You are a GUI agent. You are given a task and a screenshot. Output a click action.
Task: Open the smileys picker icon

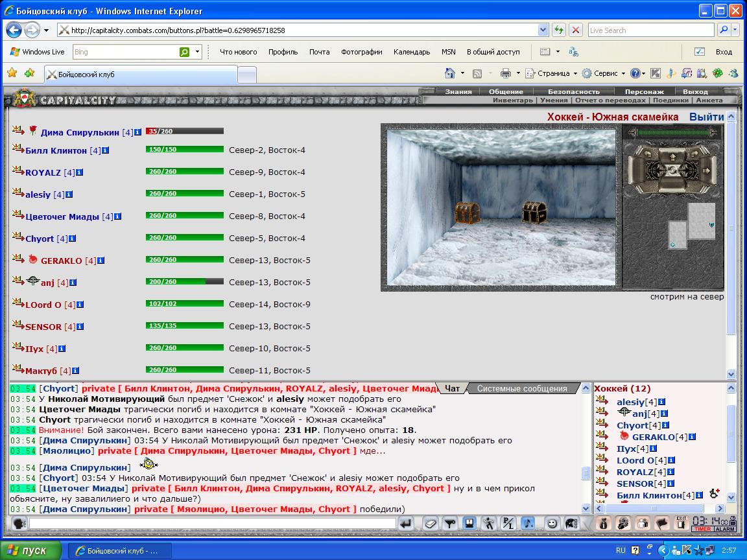[x=552, y=524]
